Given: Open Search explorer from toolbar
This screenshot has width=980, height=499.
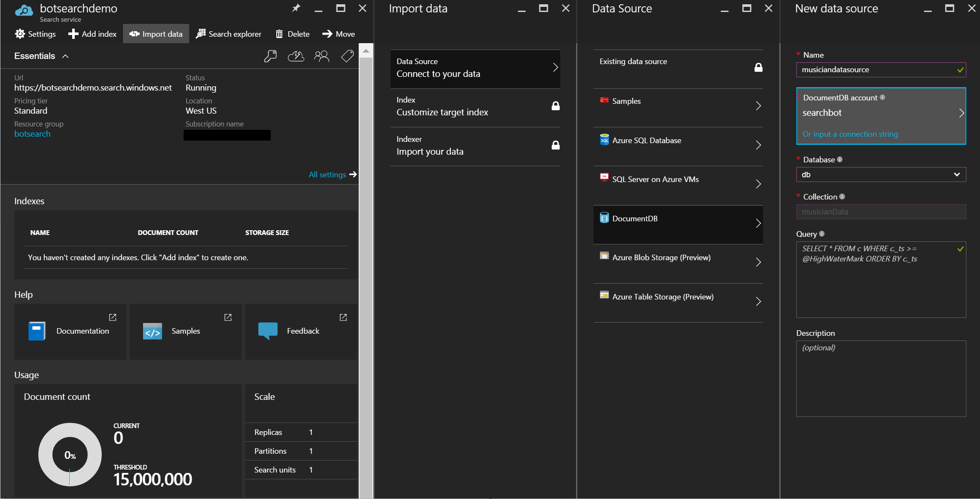Looking at the screenshot, I should coord(229,34).
